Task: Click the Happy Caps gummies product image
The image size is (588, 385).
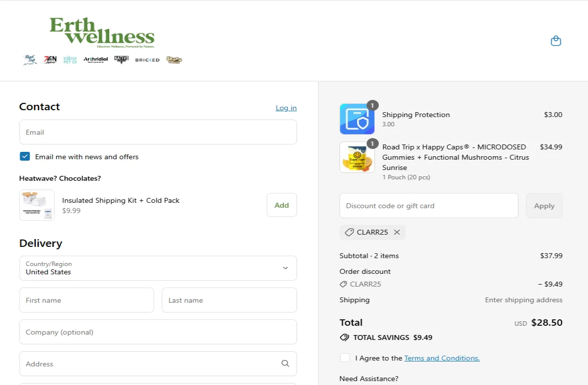Action: click(x=357, y=157)
